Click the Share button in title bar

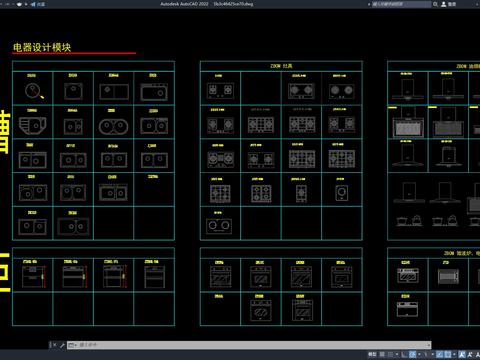coord(38,4)
